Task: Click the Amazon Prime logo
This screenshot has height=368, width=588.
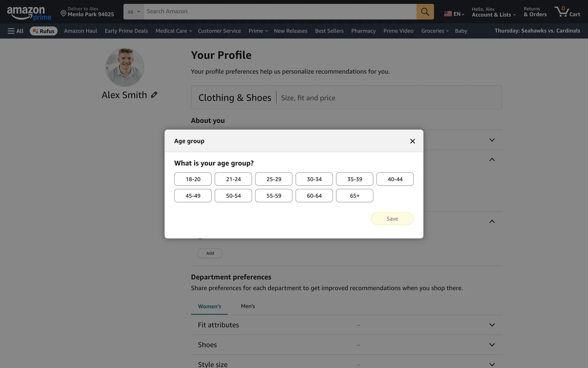Action: 29,13
